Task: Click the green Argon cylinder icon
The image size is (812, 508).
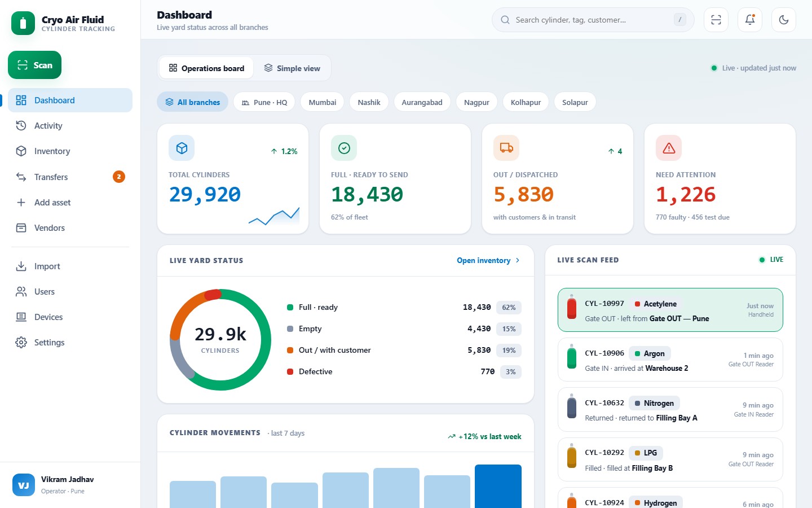Action: (x=572, y=357)
